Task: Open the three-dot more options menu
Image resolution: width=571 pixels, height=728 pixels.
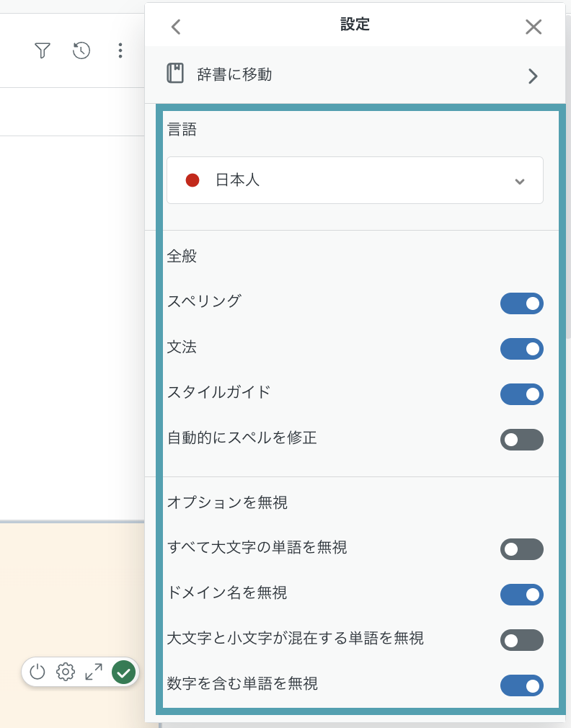Action: 120,50
